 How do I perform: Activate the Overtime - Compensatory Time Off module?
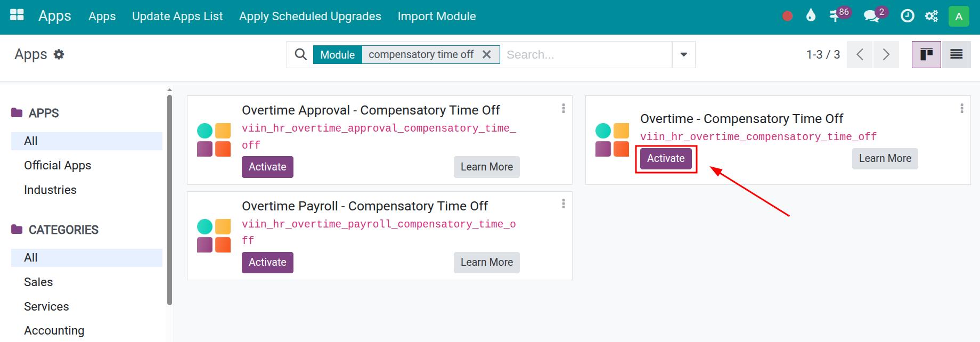point(665,158)
